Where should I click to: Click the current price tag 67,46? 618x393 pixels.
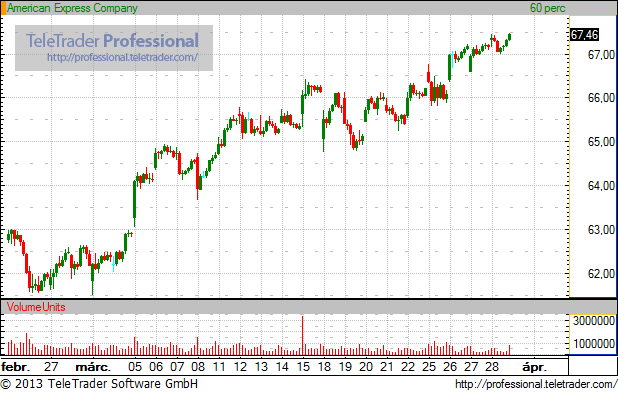point(584,35)
